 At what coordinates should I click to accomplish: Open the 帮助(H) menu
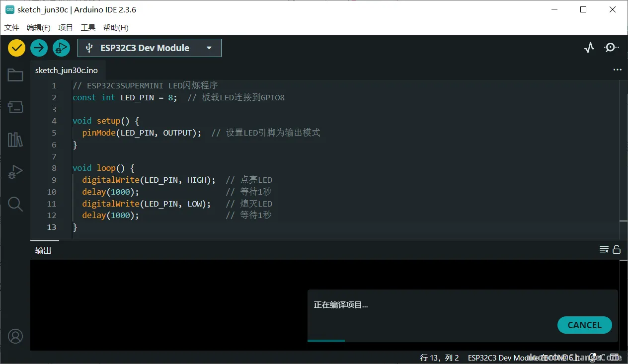[116, 28]
